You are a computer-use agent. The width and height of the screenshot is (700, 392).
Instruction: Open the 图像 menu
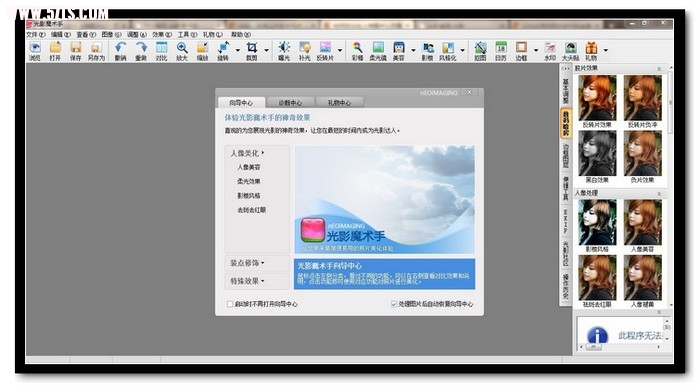click(x=111, y=34)
